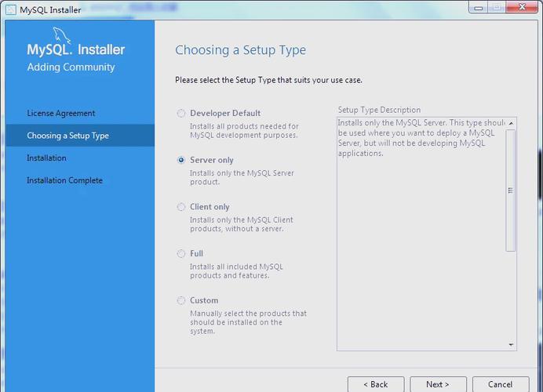
Task: Click description box scroll down arrow
Action: [x=511, y=344]
